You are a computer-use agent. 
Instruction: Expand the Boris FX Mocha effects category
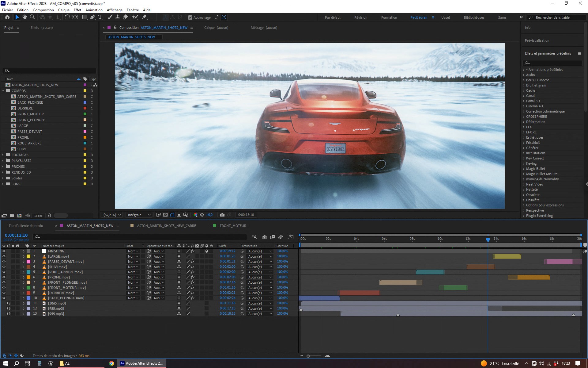click(524, 80)
